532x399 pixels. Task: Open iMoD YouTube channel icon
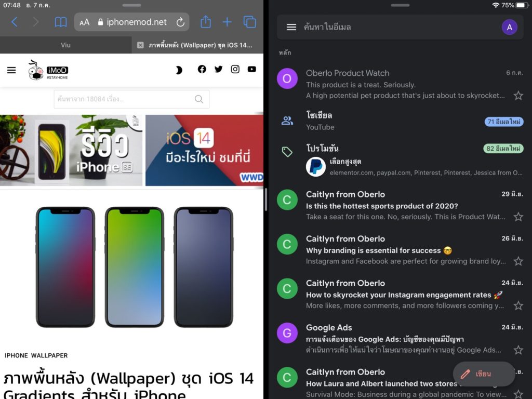(x=252, y=69)
